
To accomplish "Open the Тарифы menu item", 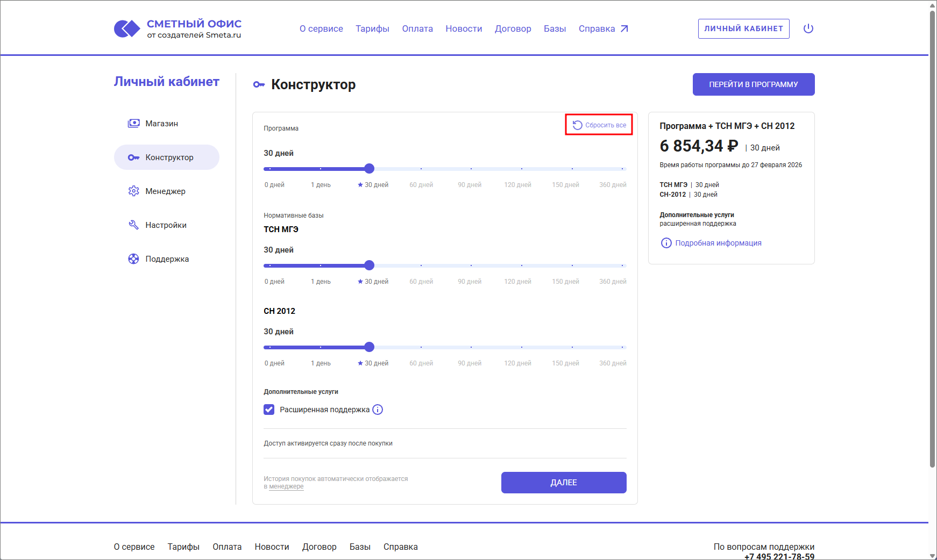I will pyautogui.click(x=372, y=28).
